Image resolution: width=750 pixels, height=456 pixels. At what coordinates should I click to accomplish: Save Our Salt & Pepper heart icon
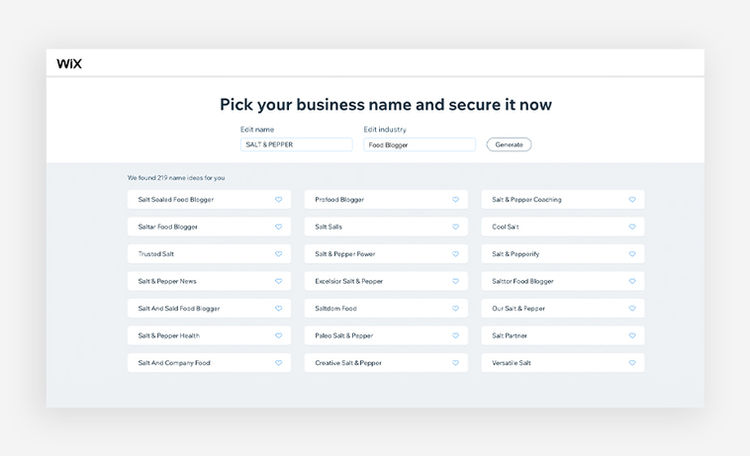click(x=632, y=309)
